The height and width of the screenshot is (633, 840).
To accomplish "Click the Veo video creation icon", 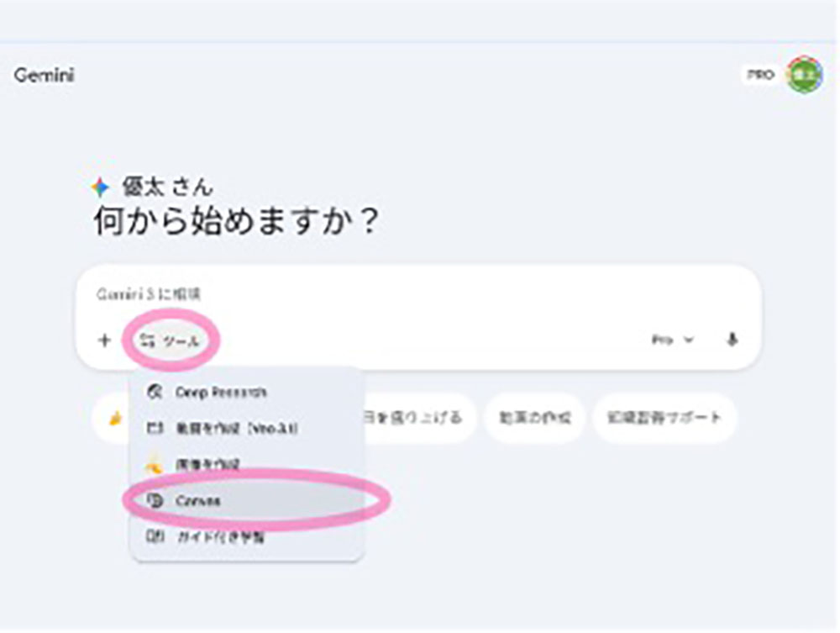I will click(154, 429).
